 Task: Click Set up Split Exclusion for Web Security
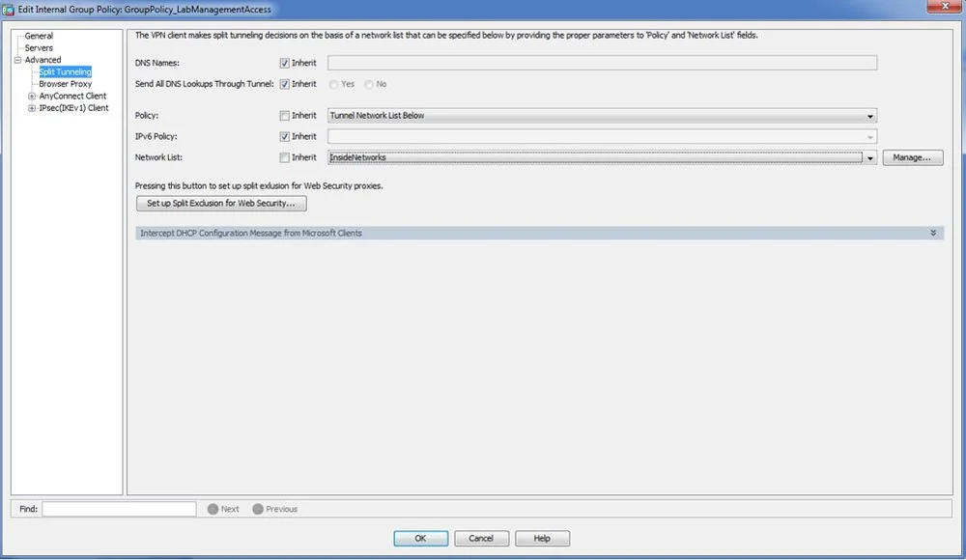(220, 203)
